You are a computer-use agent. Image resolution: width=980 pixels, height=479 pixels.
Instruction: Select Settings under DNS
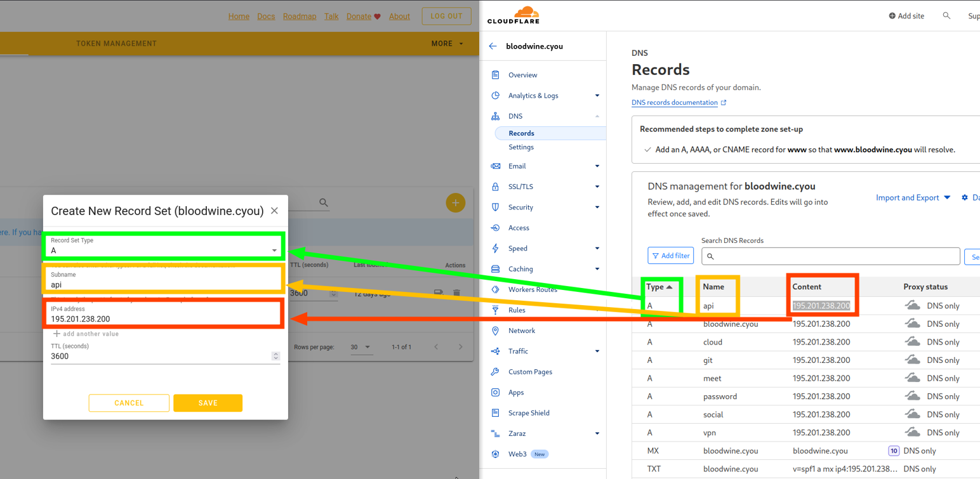coord(521,147)
